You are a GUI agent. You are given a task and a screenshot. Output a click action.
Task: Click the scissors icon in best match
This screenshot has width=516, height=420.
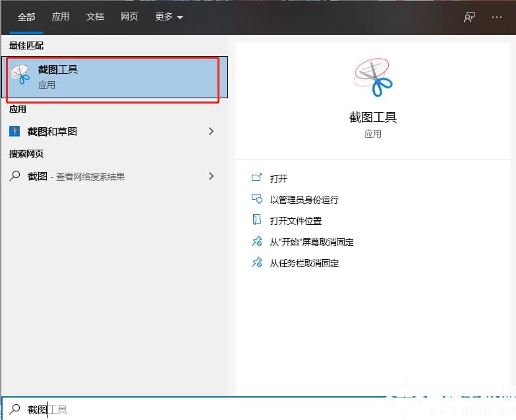[20, 75]
